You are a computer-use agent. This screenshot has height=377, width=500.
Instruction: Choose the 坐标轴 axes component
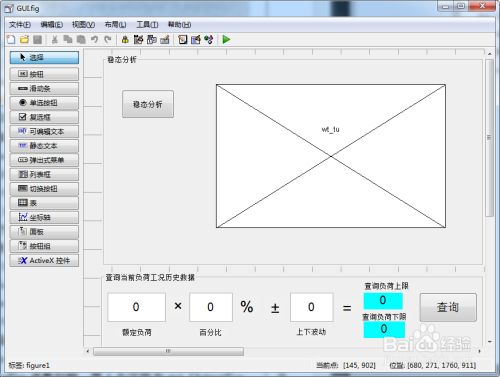[44, 218]
